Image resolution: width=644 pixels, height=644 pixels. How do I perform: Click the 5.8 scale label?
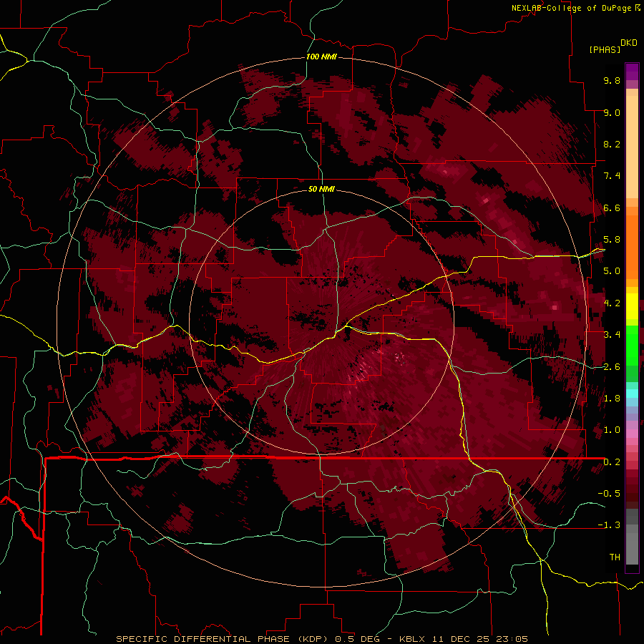pos(612,240)
